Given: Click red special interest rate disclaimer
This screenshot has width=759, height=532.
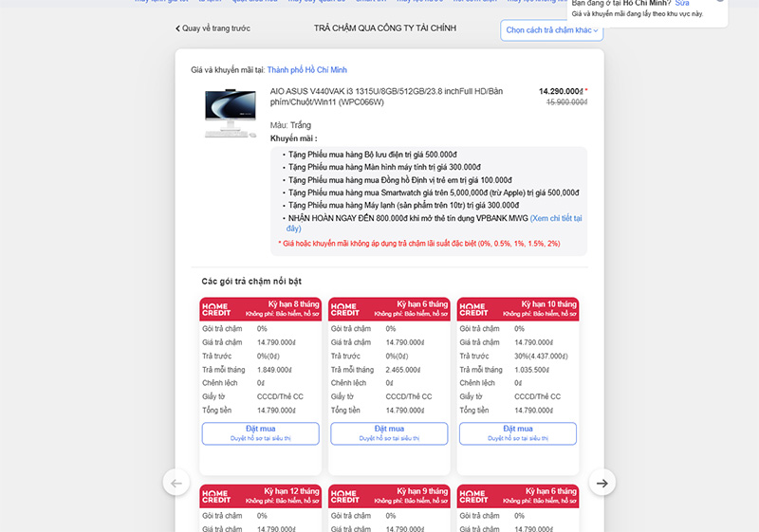Looking at the screenshot, I should click(x=419, y=244).
